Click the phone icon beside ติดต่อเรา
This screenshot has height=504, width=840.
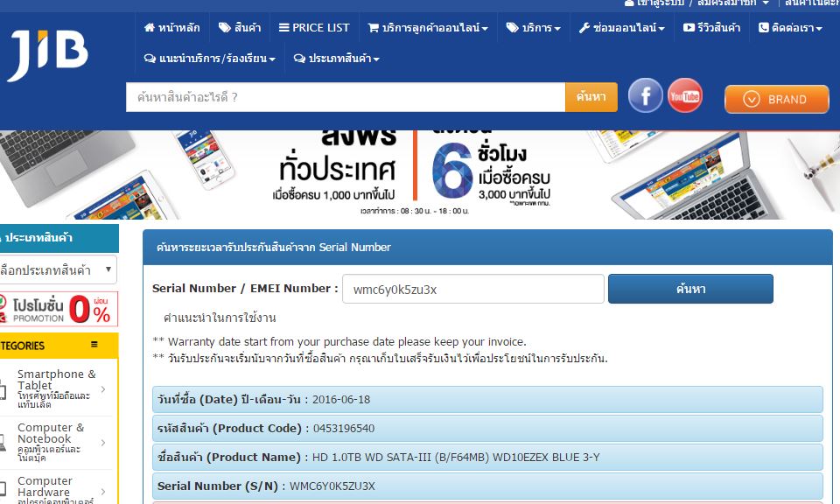763,27
